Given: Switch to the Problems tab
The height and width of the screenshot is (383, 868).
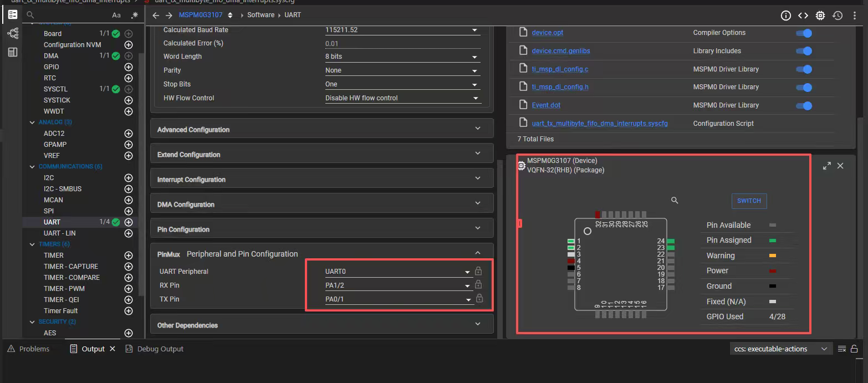Looking at the screenshot, I should [28, 349].
